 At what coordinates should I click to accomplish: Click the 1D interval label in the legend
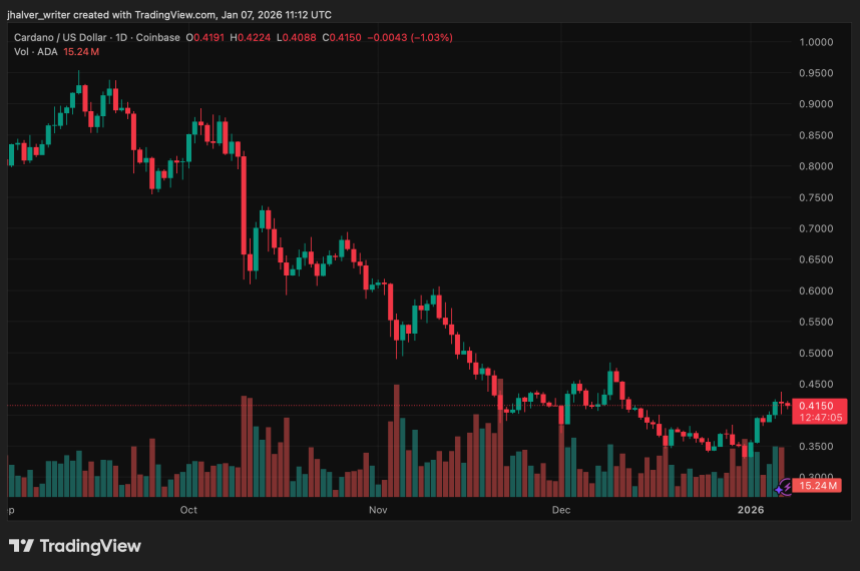(121, 37)
